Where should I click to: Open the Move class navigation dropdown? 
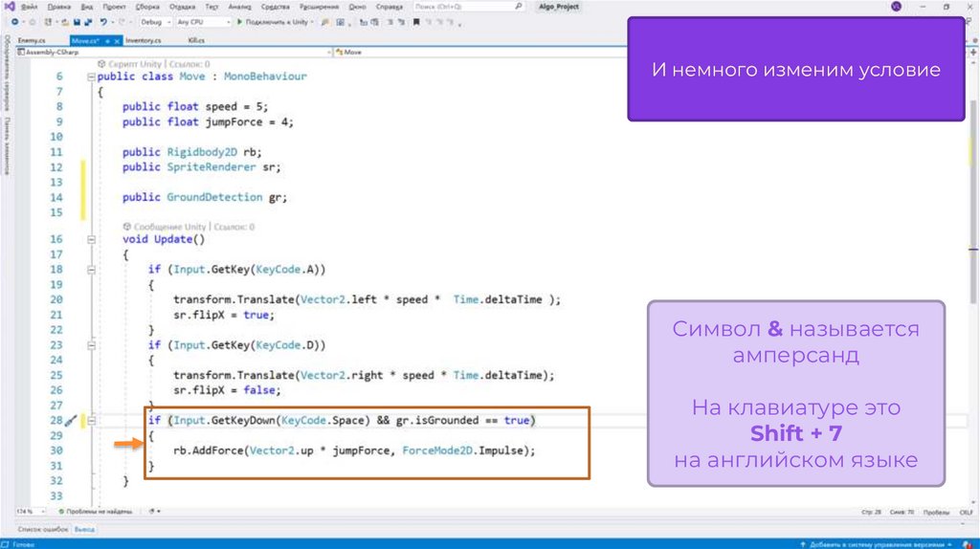[x=480, y=53]
